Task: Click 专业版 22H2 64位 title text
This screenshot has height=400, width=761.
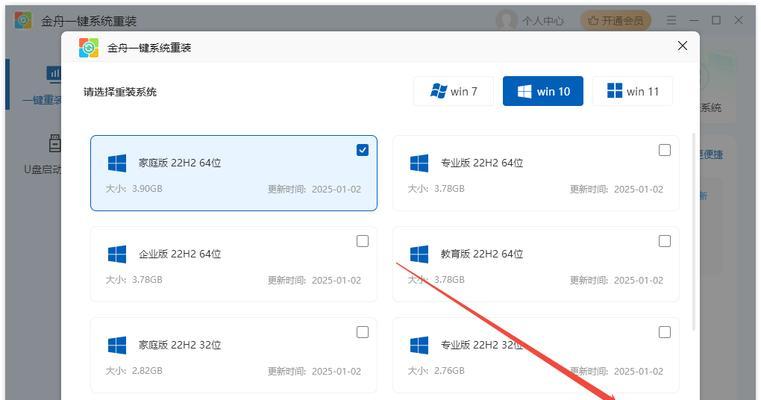Action: point(482,163)
